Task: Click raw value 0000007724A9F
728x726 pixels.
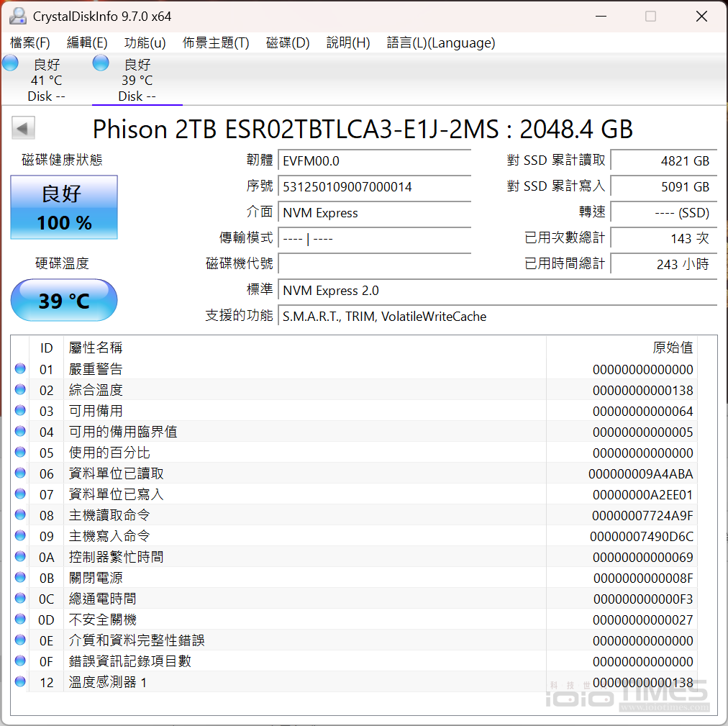Action: tap(642, 516)
